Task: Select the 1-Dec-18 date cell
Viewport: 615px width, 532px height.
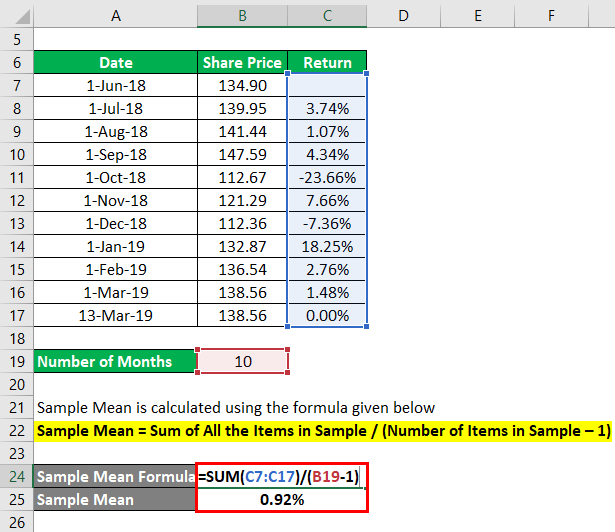Action: [116, 223]
